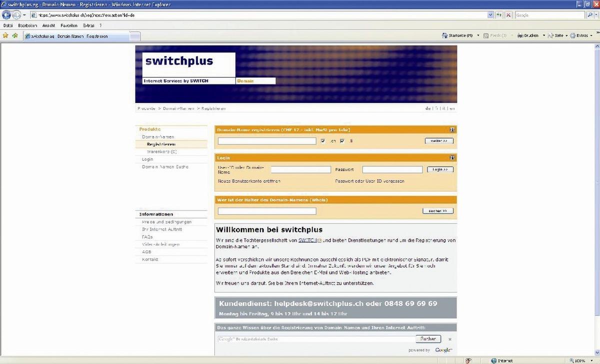
Task: Open help icon in Login panel header
Action: pos(452,157)
